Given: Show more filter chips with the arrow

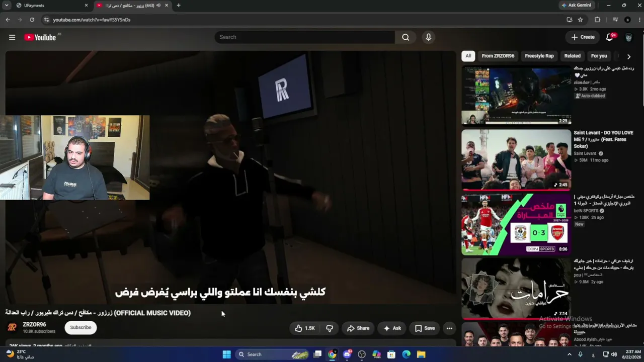Looking at the screenshot, I should pos(628,56).
